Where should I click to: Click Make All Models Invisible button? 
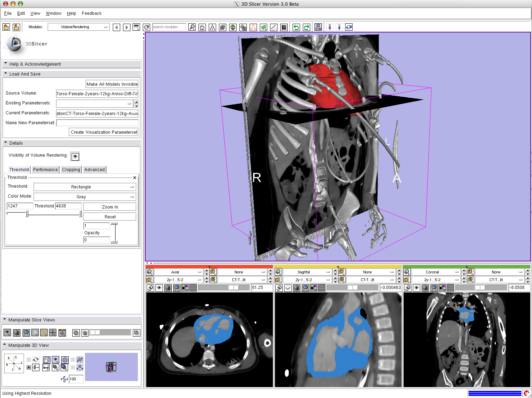click(x=112, y=84)
